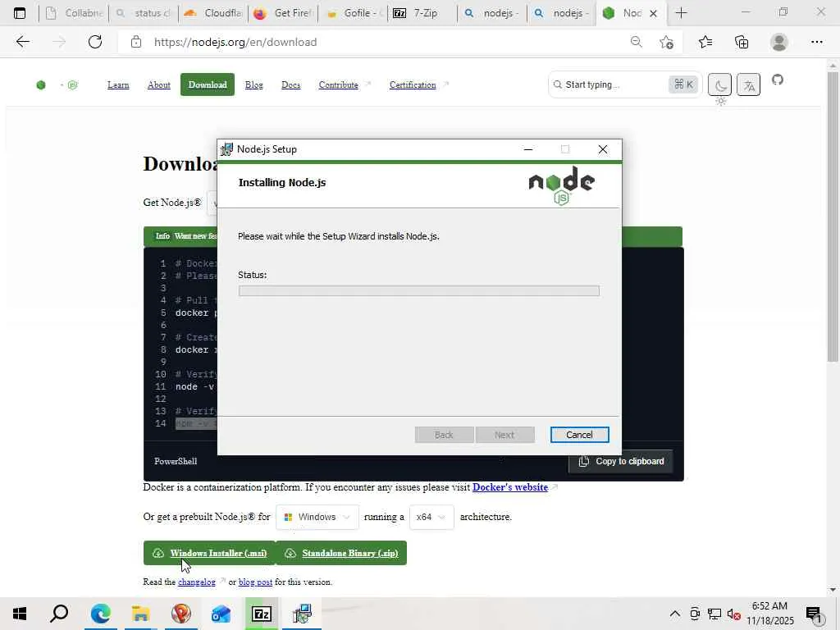This screenshot has width=840, height=630.
Task: Download the Windows Installer (.msi)
Action: pos(209,553)
